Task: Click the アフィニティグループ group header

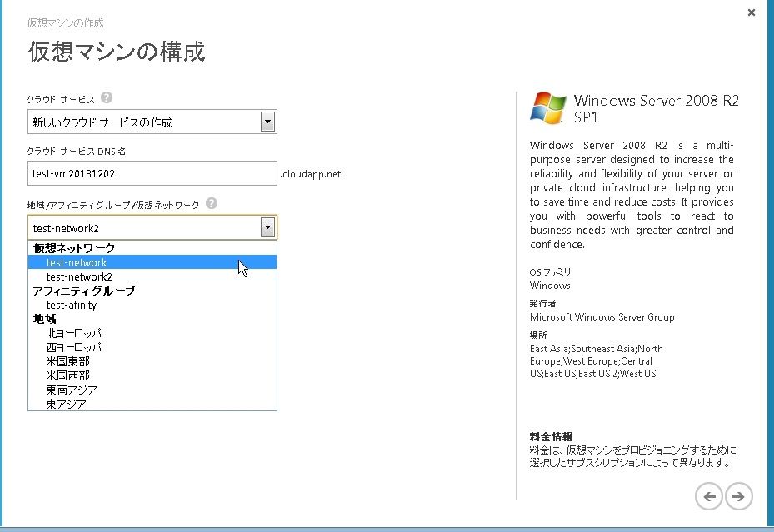Action: click(x=83, y=291)
